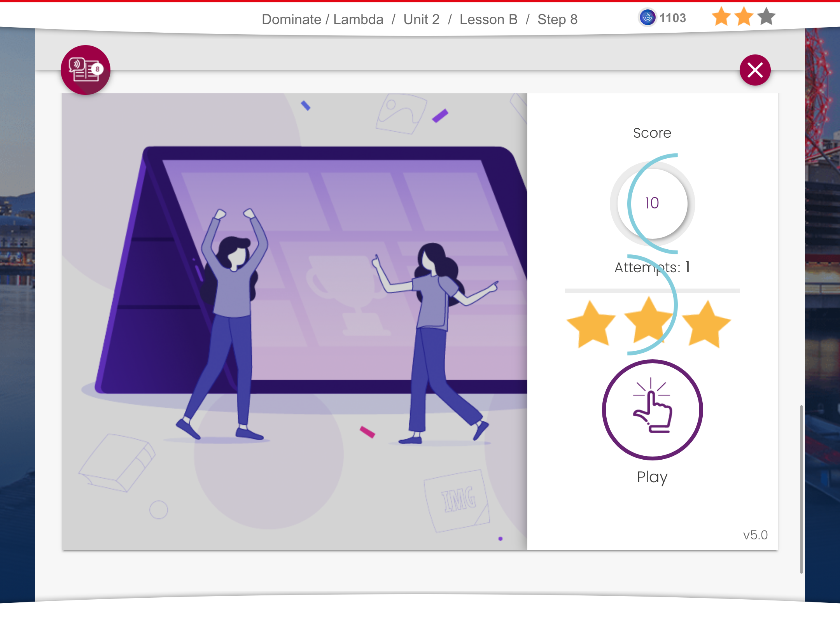Click the vertical scrollbar on right

(801, 488)
